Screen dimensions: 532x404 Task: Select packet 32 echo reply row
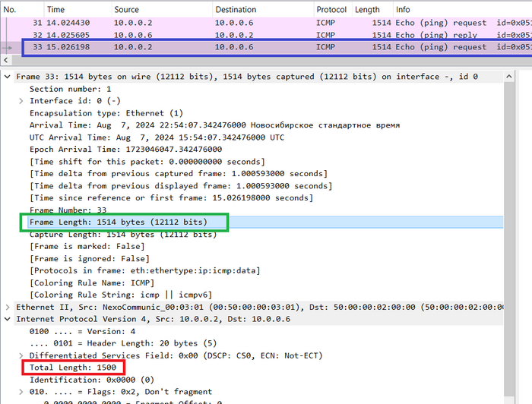pyautogui.click(x=266, y=35)
